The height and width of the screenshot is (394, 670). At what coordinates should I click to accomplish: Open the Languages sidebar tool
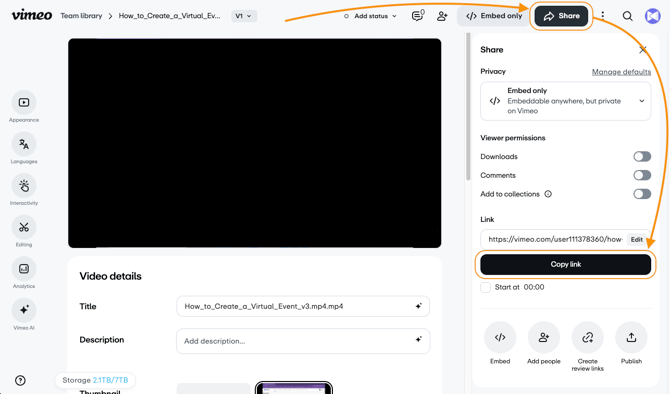[x=24, y=144]
